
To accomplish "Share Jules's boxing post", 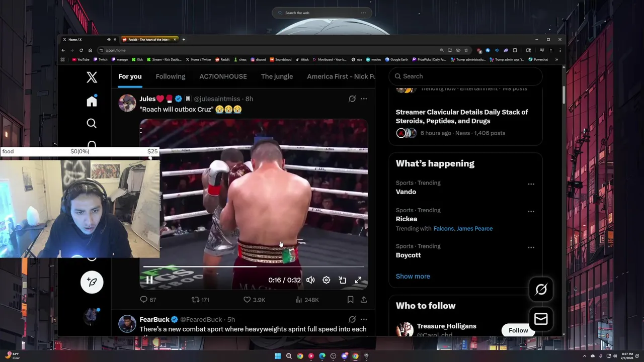I will pyautogui.click(x=364, y=300).
